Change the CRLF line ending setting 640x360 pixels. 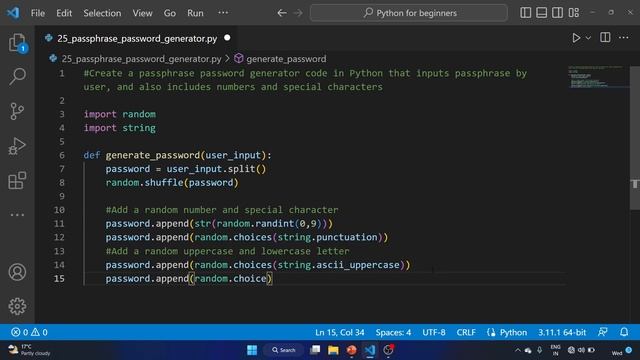[x=466, y=332]
